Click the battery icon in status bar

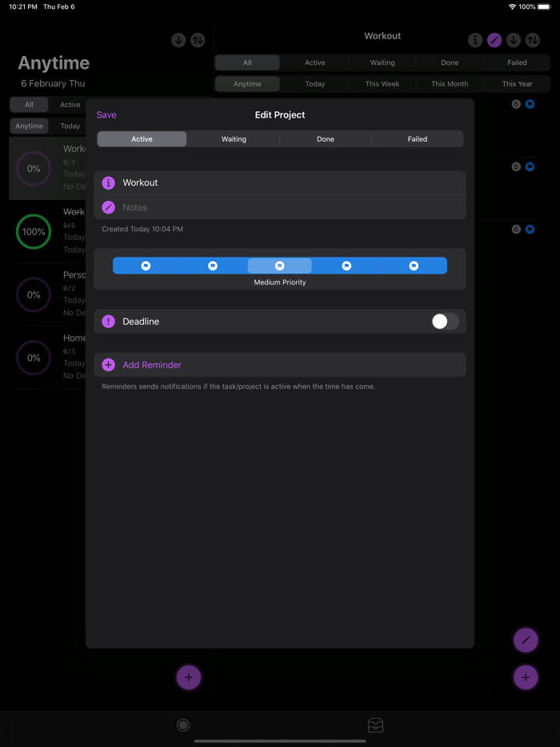tap(544, 6)
